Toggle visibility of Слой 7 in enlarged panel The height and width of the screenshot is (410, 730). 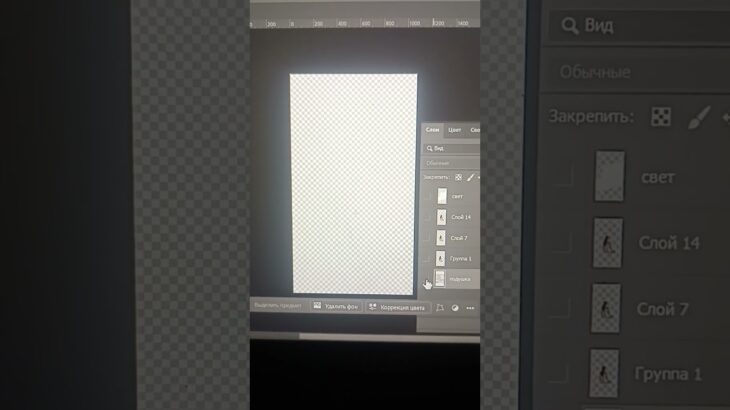[x=561, y=308]
